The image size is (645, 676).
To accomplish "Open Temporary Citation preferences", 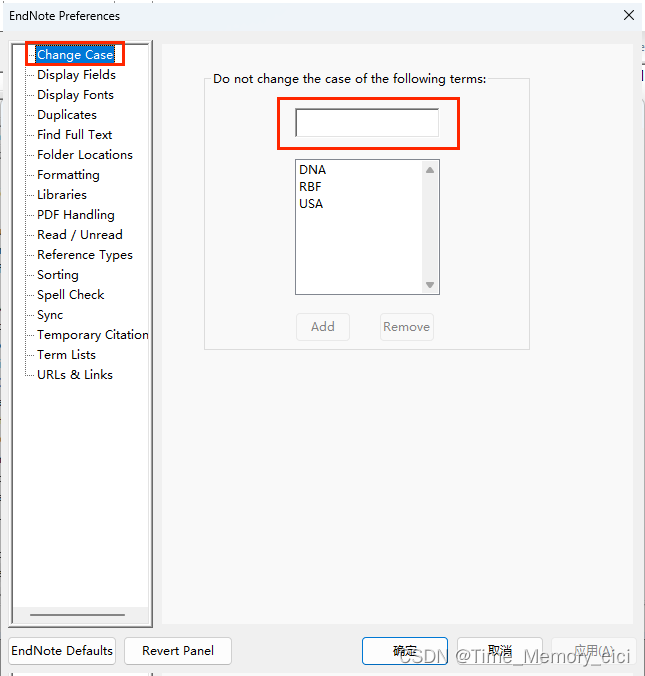I will (93, 335).
